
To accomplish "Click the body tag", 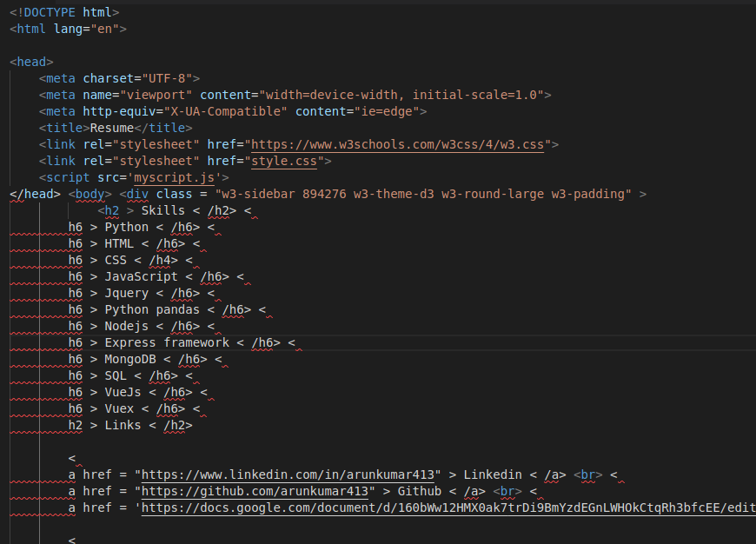I will pyautogui.click(x=90, y=194).
